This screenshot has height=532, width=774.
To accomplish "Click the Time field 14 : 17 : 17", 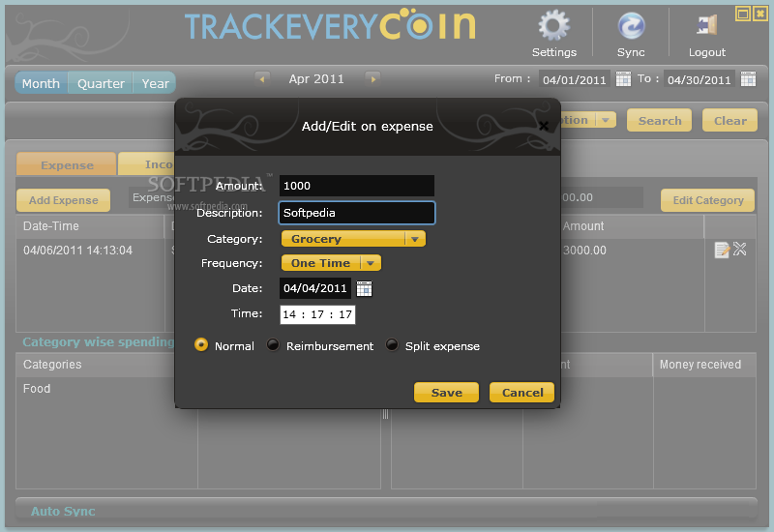I will point(317,314).
